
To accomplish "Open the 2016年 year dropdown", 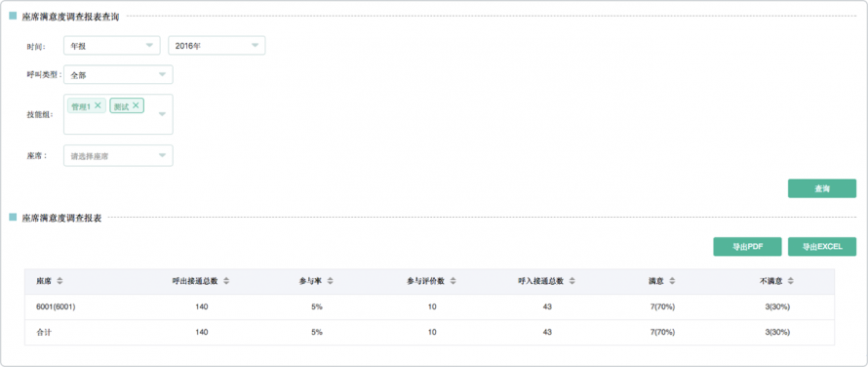I will point(217,46).
